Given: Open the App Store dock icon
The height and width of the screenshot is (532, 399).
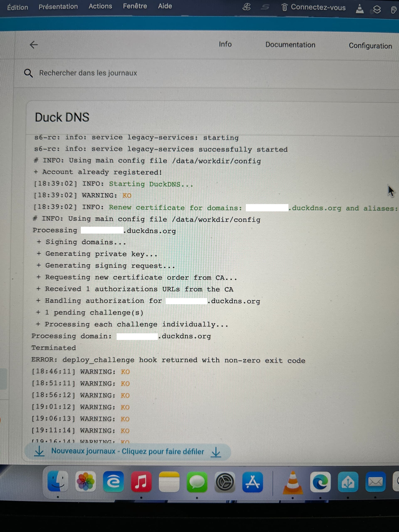Looking at the screenshot, I should click(252, 482).
